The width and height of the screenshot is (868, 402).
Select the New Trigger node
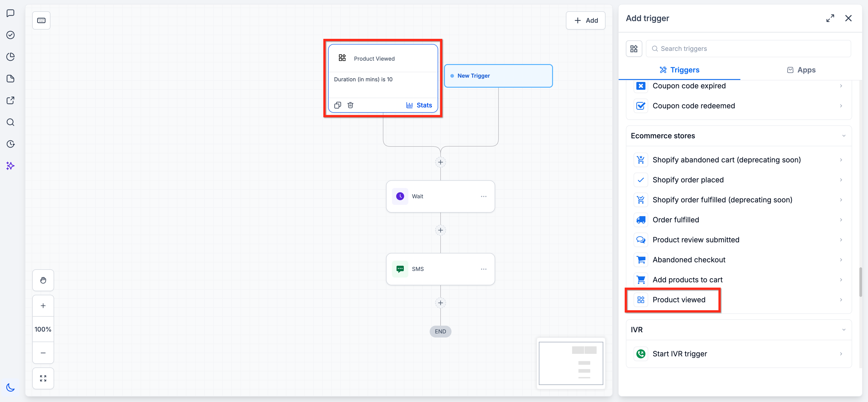point(498,76)
